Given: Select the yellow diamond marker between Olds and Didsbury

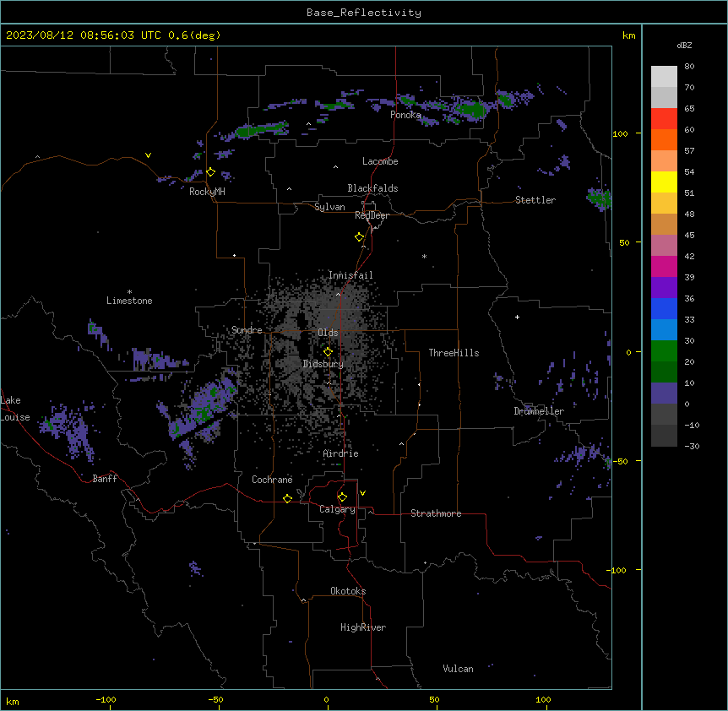Looking at the screenshot, I should click(328, 352).
